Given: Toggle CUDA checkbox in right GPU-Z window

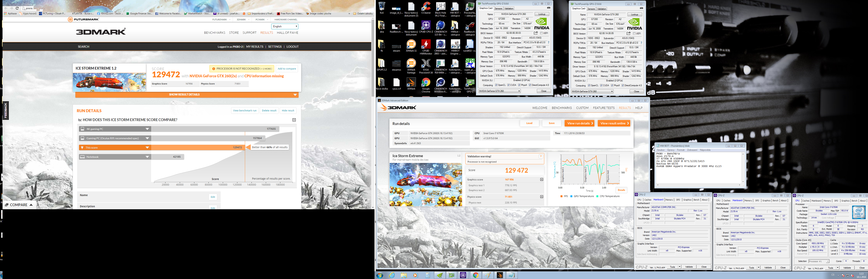Looking at the screenshot, I should click(x=601, y=85).
